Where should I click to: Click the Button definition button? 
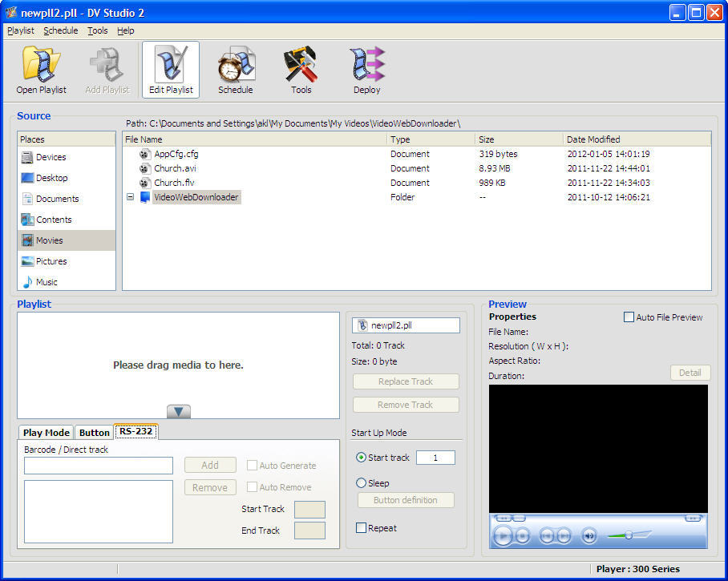pyautogui.click(x=406, y=500)
